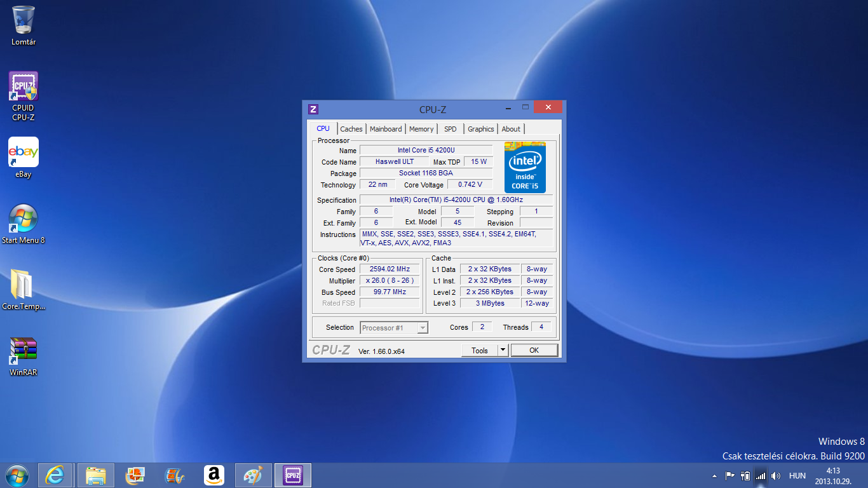Switch to the Caches tab
Image resolution: width=868 pixels, height=488 pixels.
pyautogui.click(x=351, y=129)
